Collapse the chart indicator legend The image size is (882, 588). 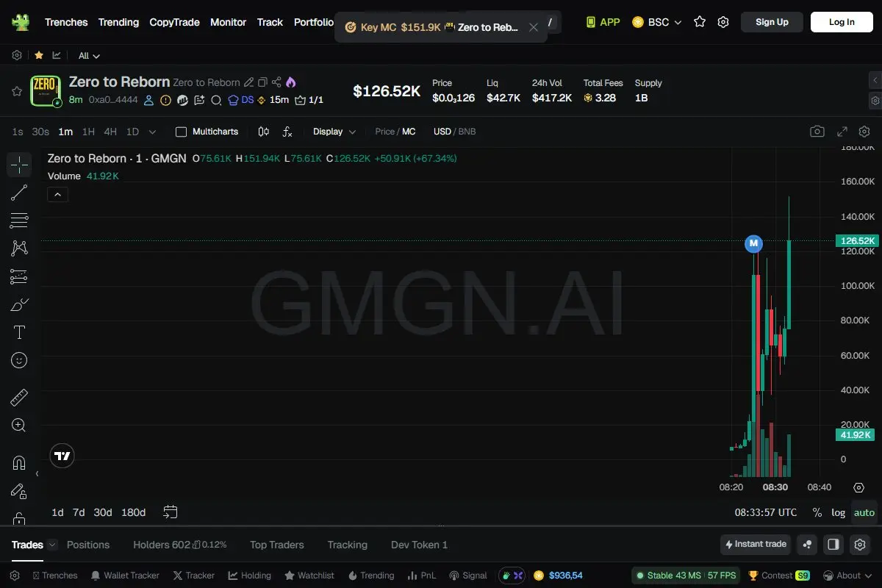[57, 194]
